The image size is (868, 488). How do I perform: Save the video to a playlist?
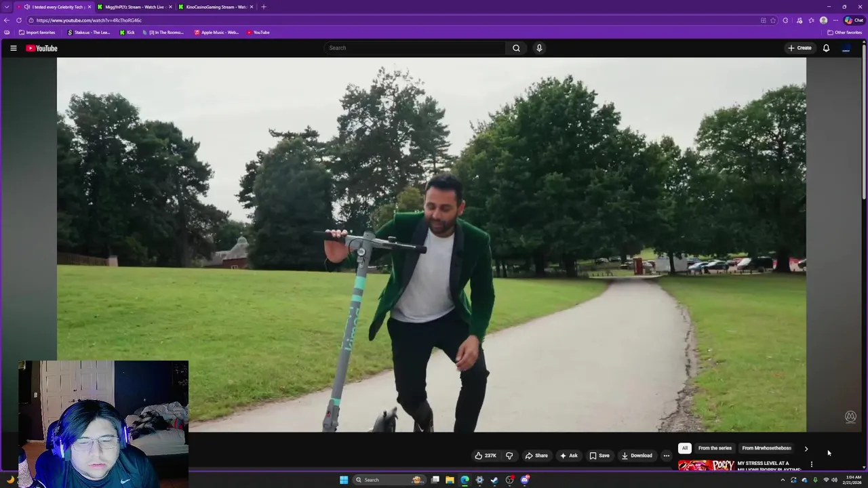tap(599, 455)
